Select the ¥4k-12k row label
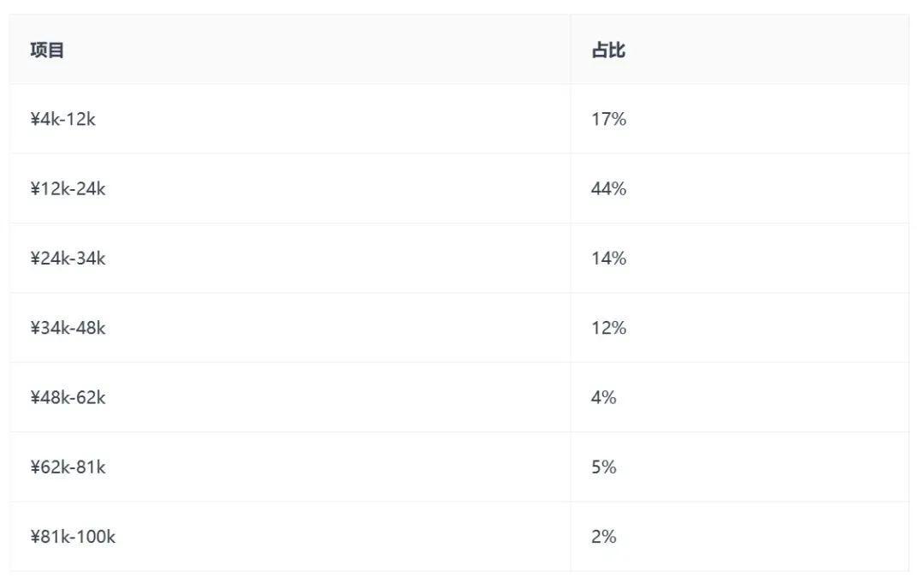Viewport: 924px width, 583px height. [x=63, y=119]
